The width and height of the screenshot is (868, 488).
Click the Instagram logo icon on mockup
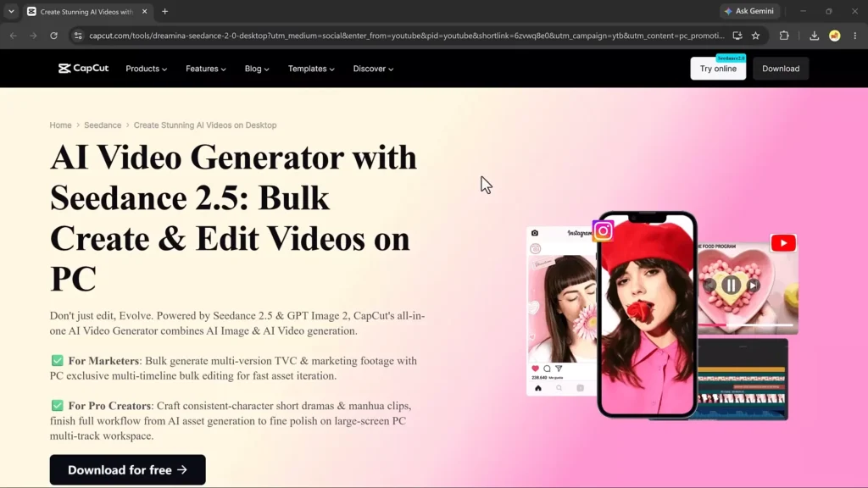(x=603, y=230)
